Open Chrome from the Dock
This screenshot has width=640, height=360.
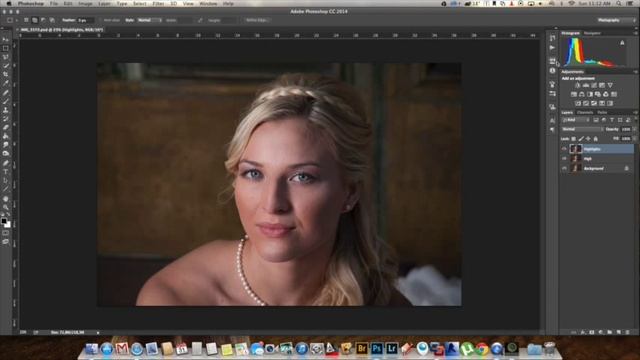482,349
